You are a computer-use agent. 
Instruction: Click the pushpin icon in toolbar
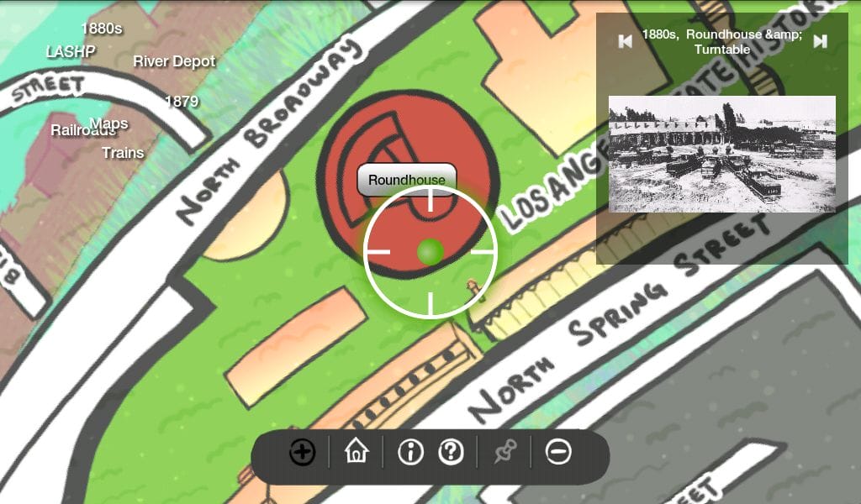click(x=504, y=453)
